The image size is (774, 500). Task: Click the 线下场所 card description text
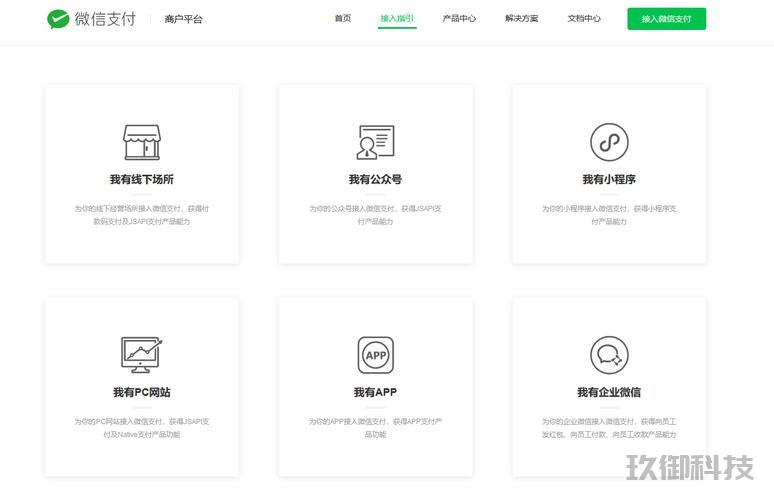pos(142,215)
